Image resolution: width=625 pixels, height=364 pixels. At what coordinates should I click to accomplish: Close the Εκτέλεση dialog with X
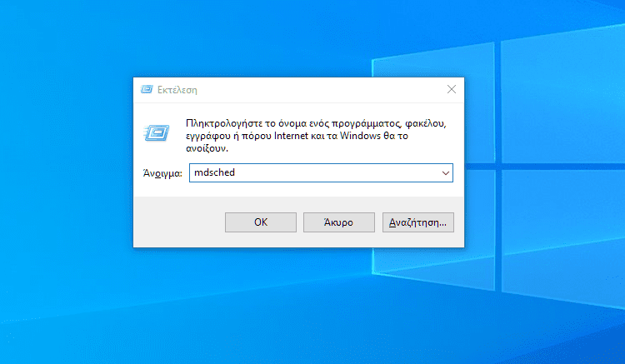(x=451, y=89)
